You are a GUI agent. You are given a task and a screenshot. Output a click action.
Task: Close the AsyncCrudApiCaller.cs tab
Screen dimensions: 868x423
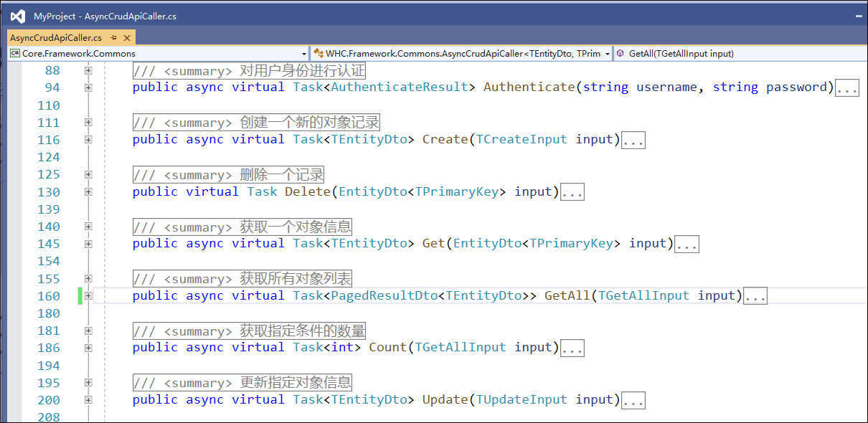127,38
